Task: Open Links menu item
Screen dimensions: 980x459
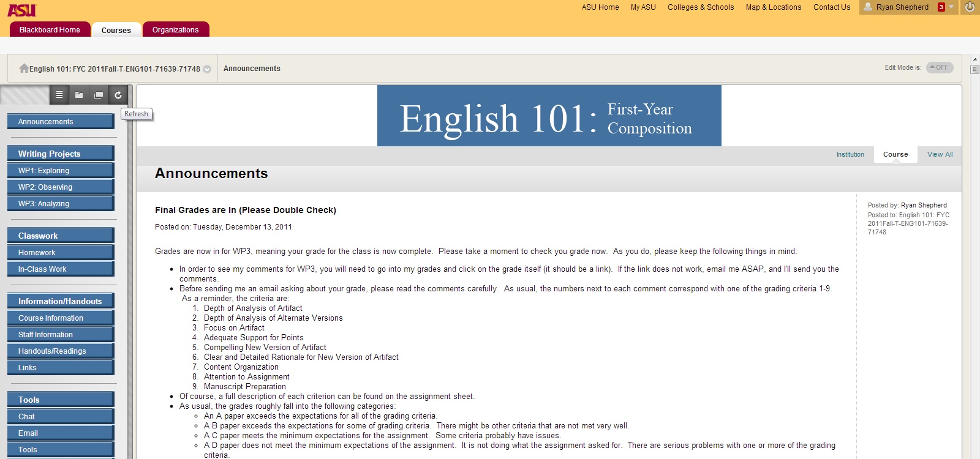Action: [61, 367]
